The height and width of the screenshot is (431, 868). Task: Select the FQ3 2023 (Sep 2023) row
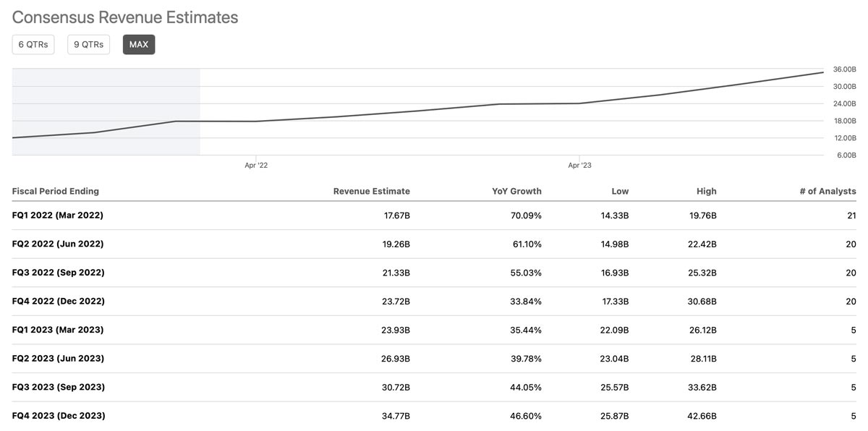click(58, 387)
